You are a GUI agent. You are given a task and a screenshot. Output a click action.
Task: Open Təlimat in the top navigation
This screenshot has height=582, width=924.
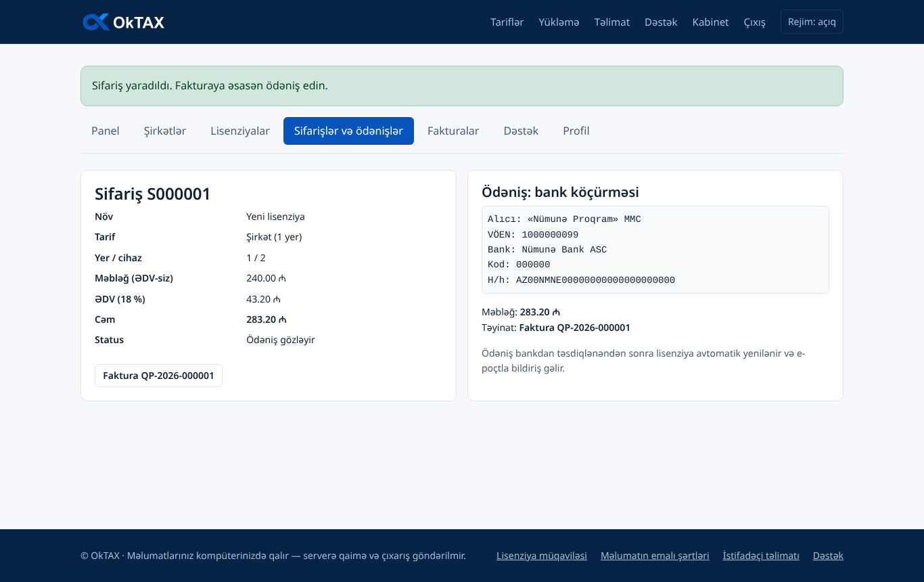[x=612, y=22]
